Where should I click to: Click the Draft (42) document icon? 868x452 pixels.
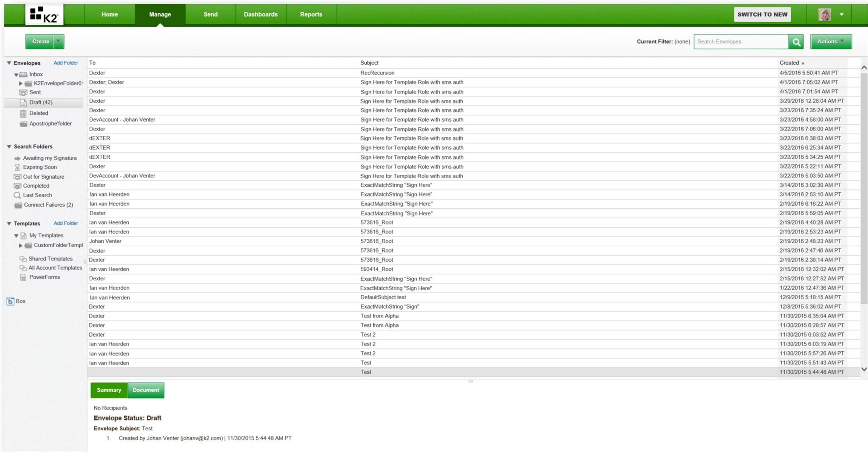point(23,103)
